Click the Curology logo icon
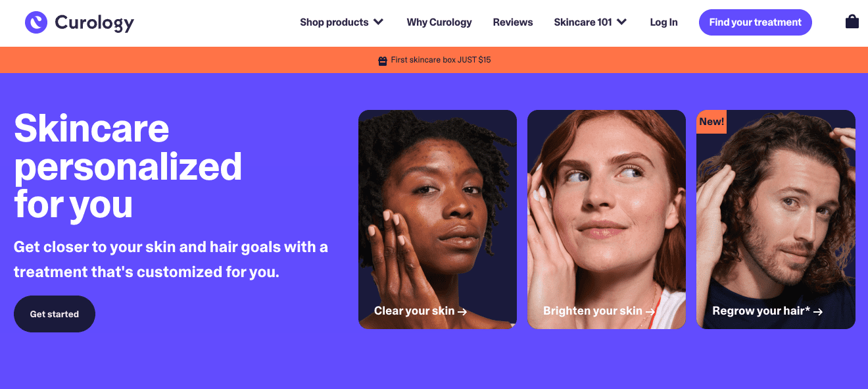 coord(36,22)
